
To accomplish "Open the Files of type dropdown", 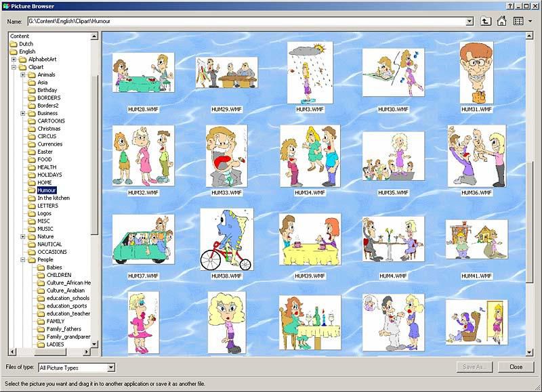I will pyautogui.click(x=111, y=368).
